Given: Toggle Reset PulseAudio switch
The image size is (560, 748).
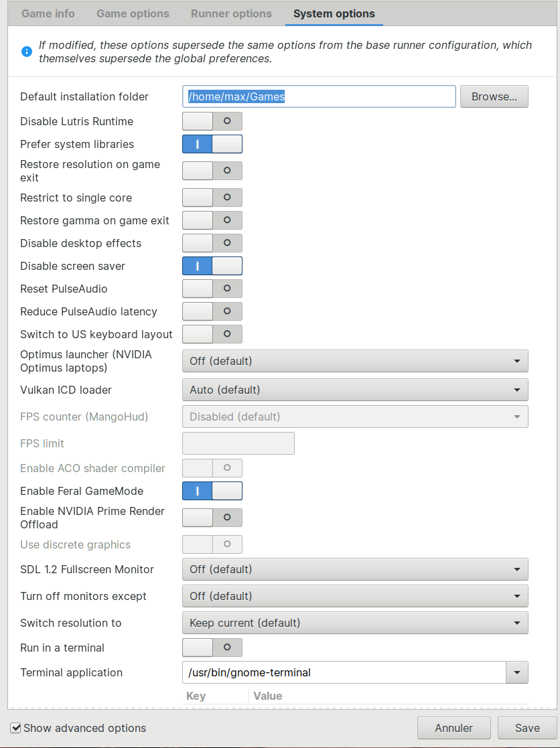Looking at the screenshot, I should pyautogui.click(x=212, y=289).
